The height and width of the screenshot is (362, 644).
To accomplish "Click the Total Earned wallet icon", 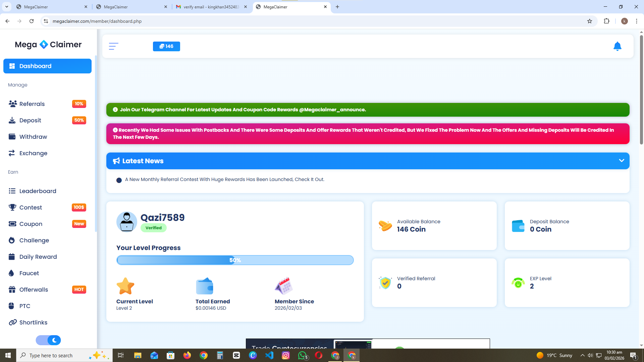I will (205, 286).
